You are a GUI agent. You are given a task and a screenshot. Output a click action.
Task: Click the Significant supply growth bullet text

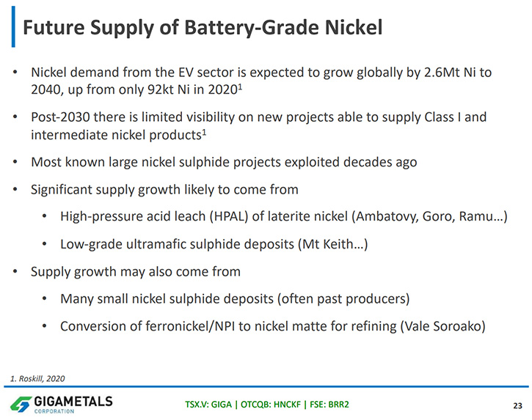(x=164, y=190)
